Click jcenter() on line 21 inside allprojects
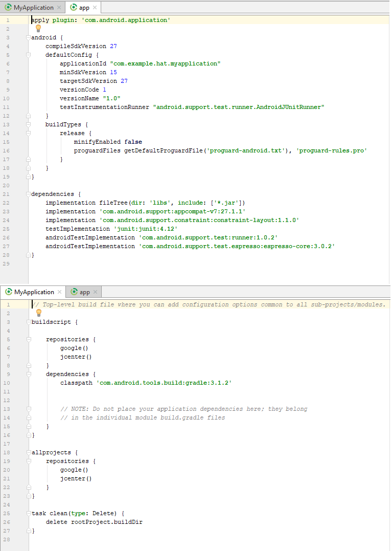 (x=76, y=479)
